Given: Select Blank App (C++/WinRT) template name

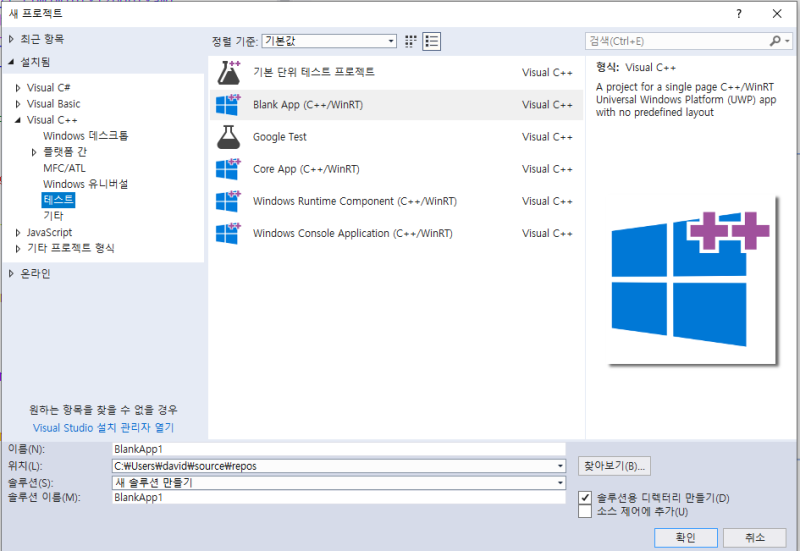Looking at the screenshot, I should pyautogui.click(x=308, y=105).
